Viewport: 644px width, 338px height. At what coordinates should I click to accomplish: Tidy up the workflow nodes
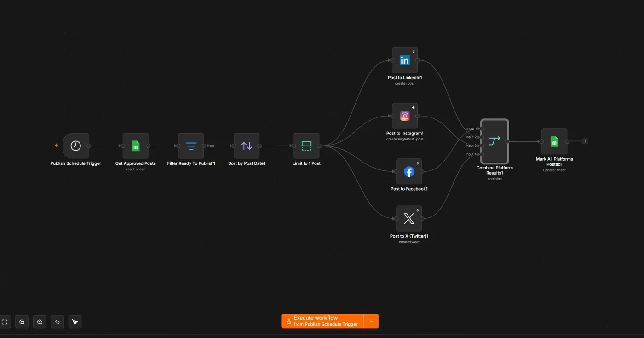click(75, 322)
